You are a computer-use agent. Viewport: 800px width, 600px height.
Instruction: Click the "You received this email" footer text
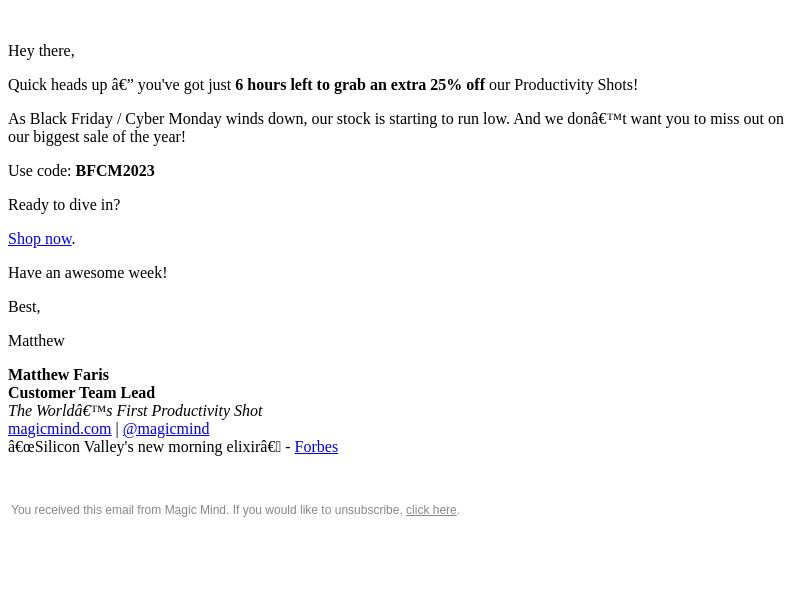tap(207, 510)
